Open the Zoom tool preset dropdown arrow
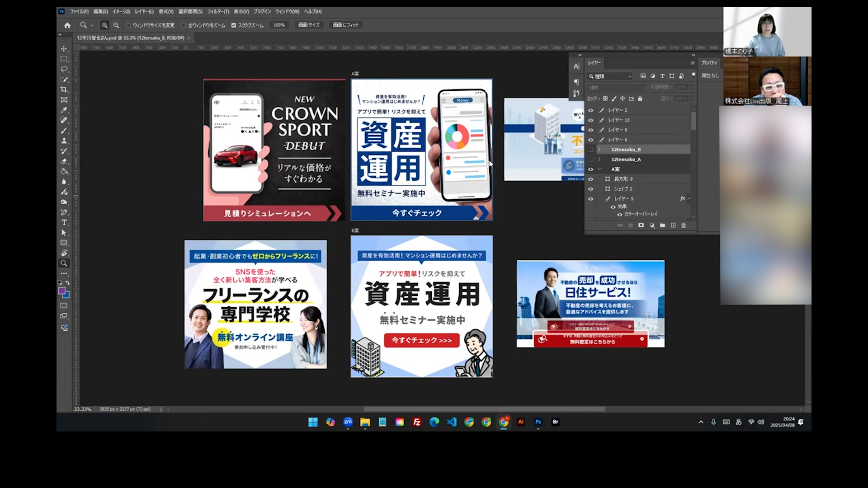868x488 pixels. [92, 25]
